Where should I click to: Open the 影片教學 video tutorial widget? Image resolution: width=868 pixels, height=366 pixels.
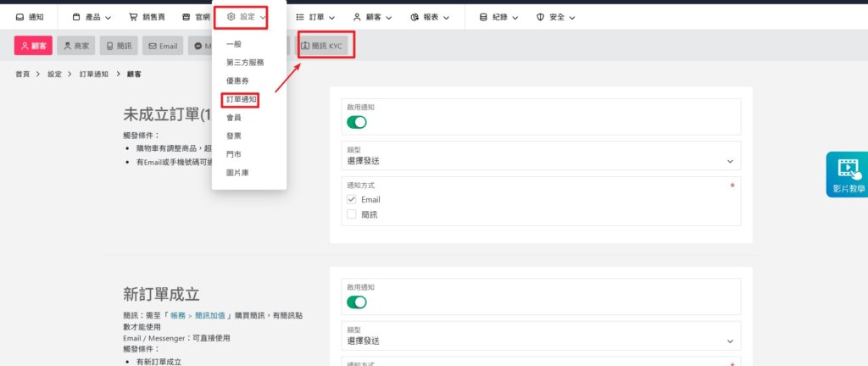(848, 174)
